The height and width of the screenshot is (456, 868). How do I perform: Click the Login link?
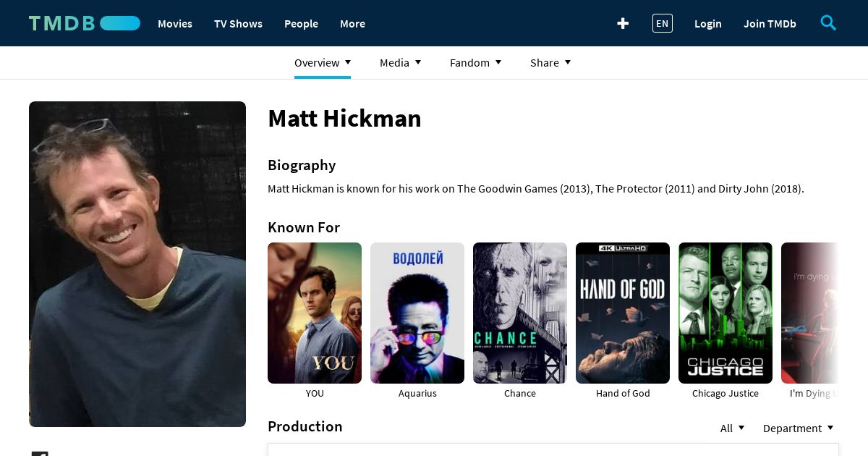(708, 23)
